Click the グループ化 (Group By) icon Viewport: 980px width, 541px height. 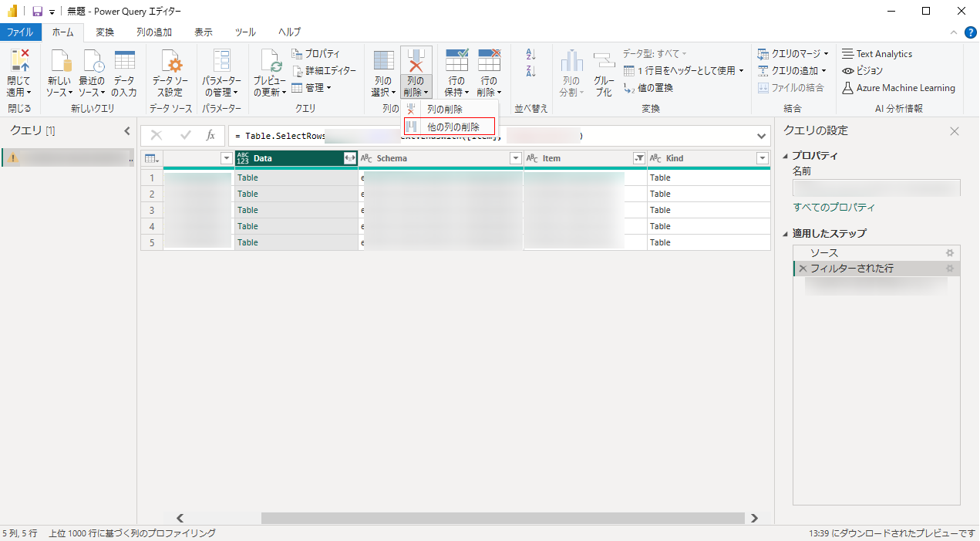604,62
